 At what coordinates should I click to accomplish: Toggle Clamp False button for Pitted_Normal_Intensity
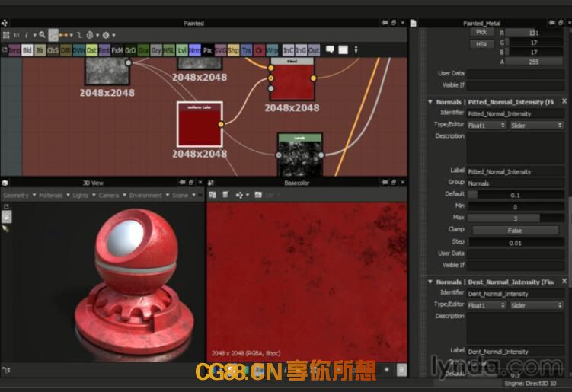point(515,231)
